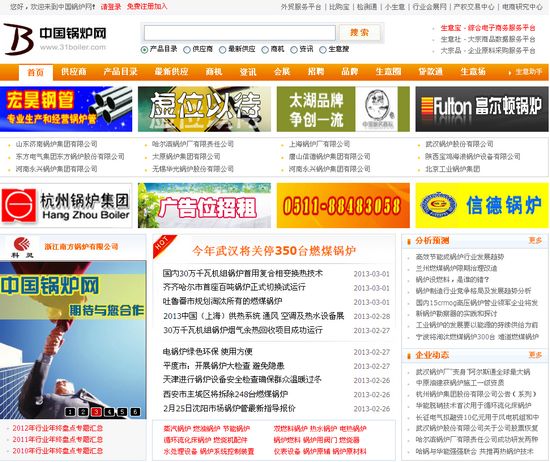
Task: Select the 供应商 search radio option
Action: (x=187, y=50)
